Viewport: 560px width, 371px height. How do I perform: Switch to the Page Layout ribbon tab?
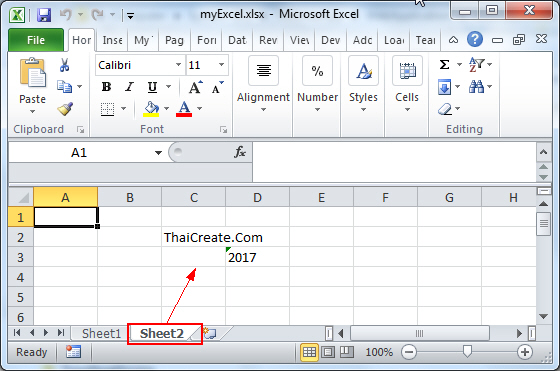[174, 40]
